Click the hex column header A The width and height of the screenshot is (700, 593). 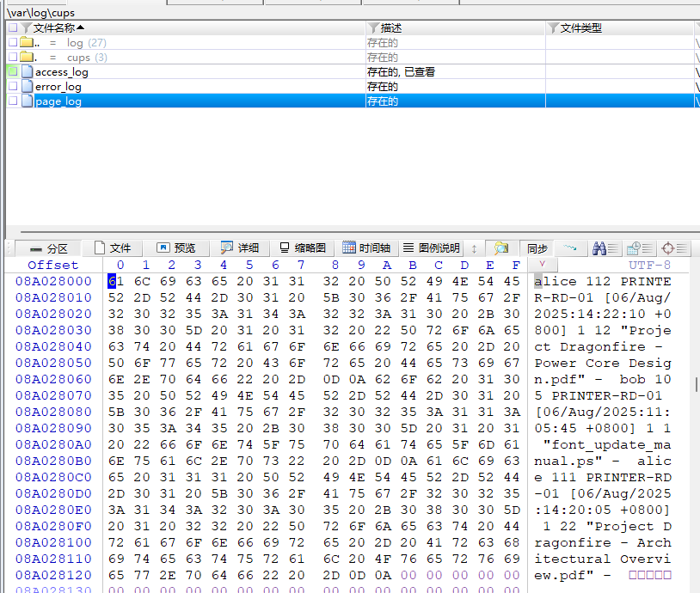pos(387,265)
